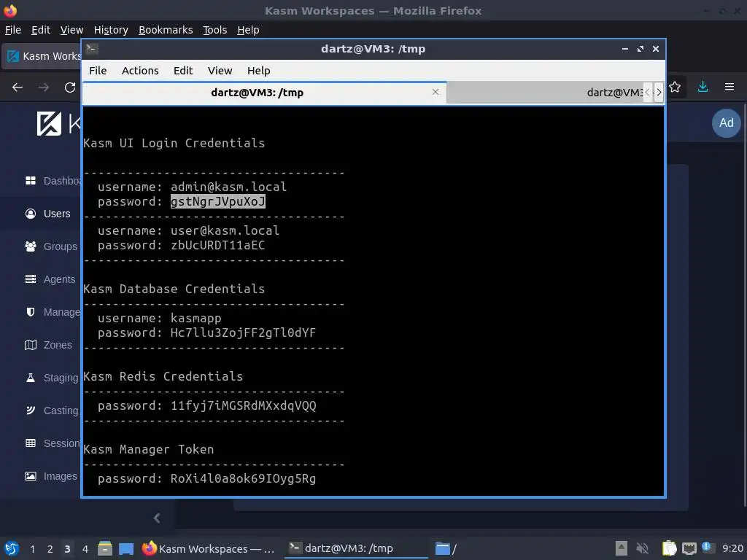Click the show desktop icon in taskbar
The height and width of the screenshot is (560, 747).
(x=126, y=548)
